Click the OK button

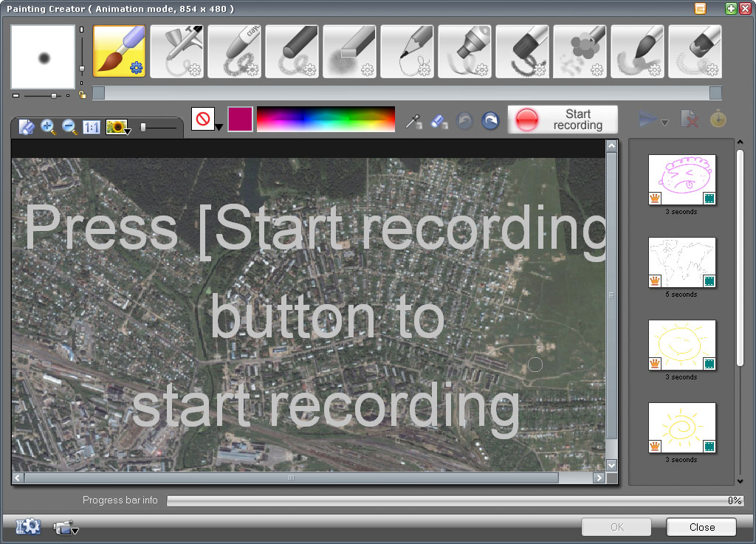click(x=616, y=527)
